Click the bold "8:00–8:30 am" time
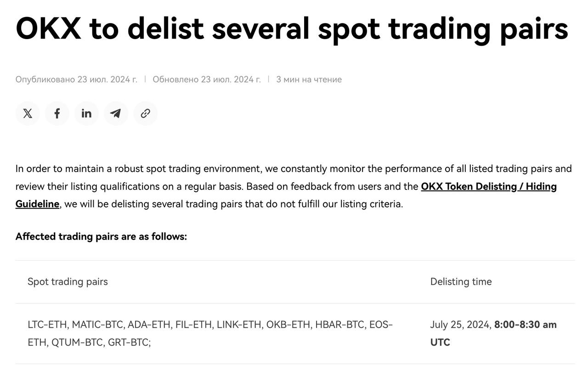Viewport: 588px width, 371px height. pos(525,325)
